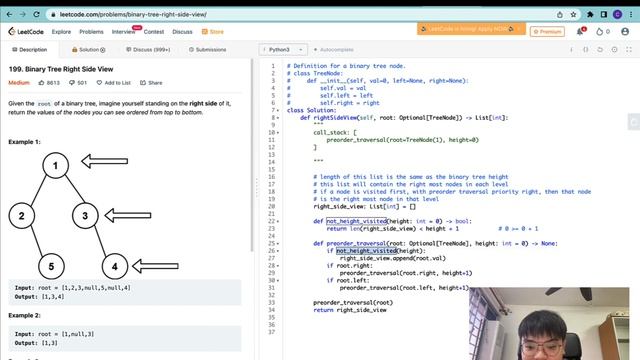Screen dimensions: 640x360
Task: Click the 'Medium' difficulty label
Action: click(x=19, y=82)
